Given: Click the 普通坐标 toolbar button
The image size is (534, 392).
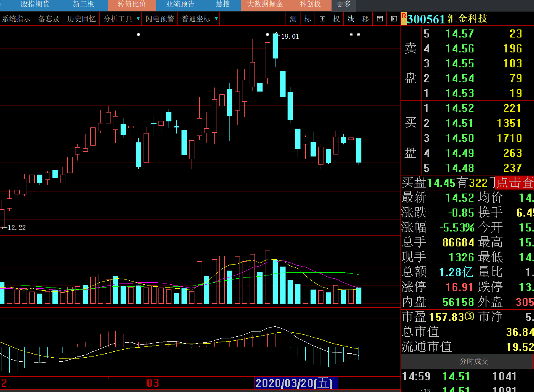Looking at the screenshot, I should (x=196, y=19).
